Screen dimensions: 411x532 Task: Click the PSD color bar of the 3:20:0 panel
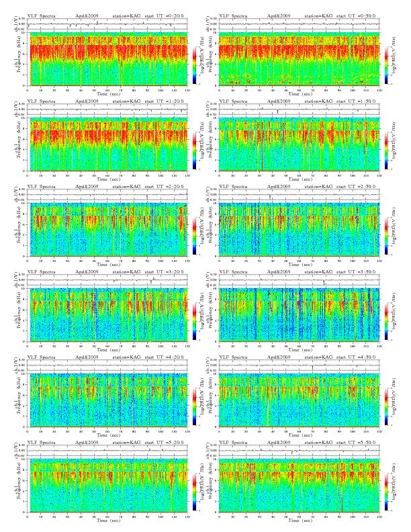[x=194, y=321]
